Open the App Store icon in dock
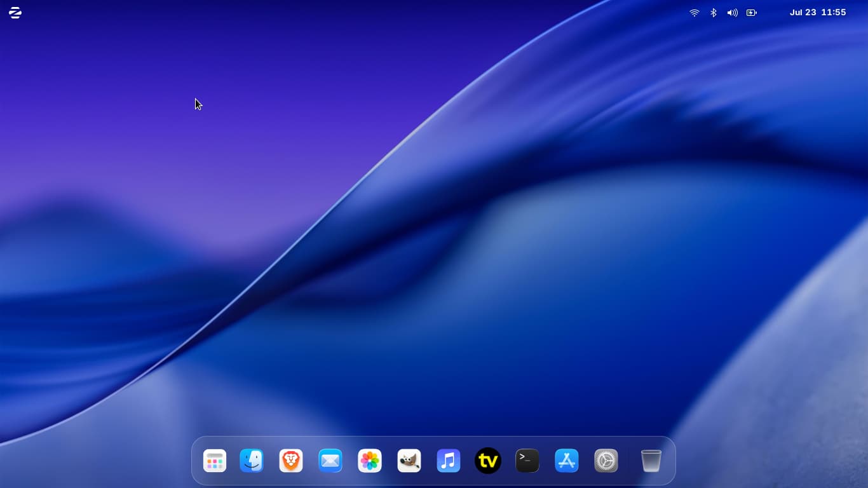Image resolution: width=868 pixels, height=488 pixels. pyautogui.click(x=567, y=461)
